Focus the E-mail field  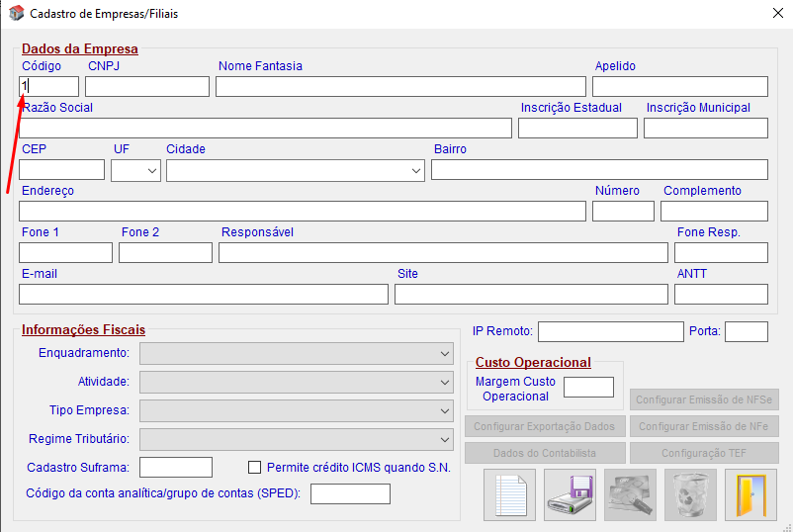tap(204, 295)
